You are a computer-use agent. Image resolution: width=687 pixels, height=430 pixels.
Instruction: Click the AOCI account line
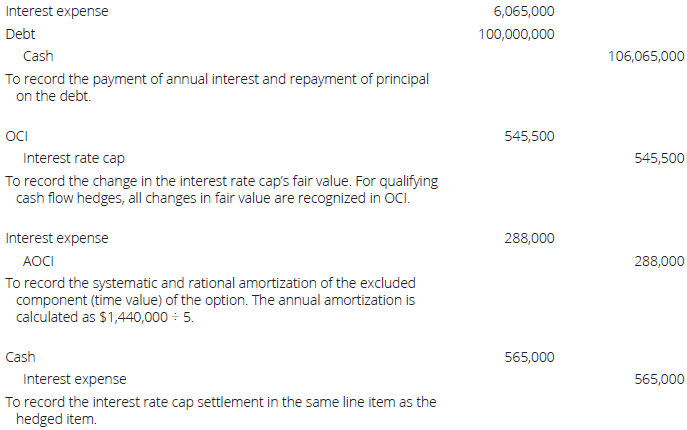pyautogui.click(x=38, y=261)
